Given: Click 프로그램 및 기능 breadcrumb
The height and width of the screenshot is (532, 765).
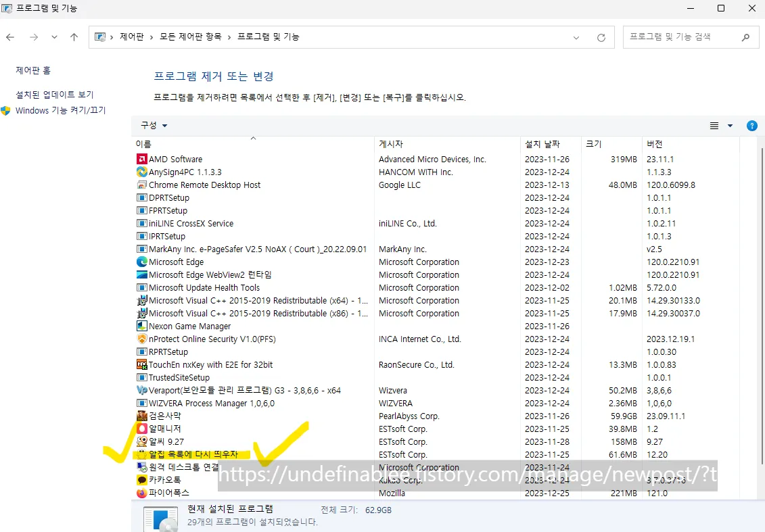Looking at the screenshot, I should coord(269,37).
